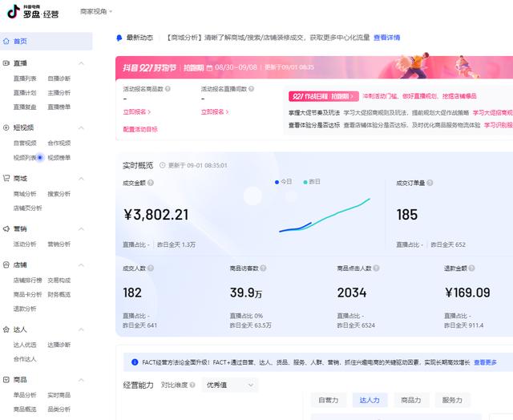Image resolution: width=513 pixels, height=420 pixels.
Task: Toggle the 昨日 legend series in chart
Action: click(x=311, y=182)
